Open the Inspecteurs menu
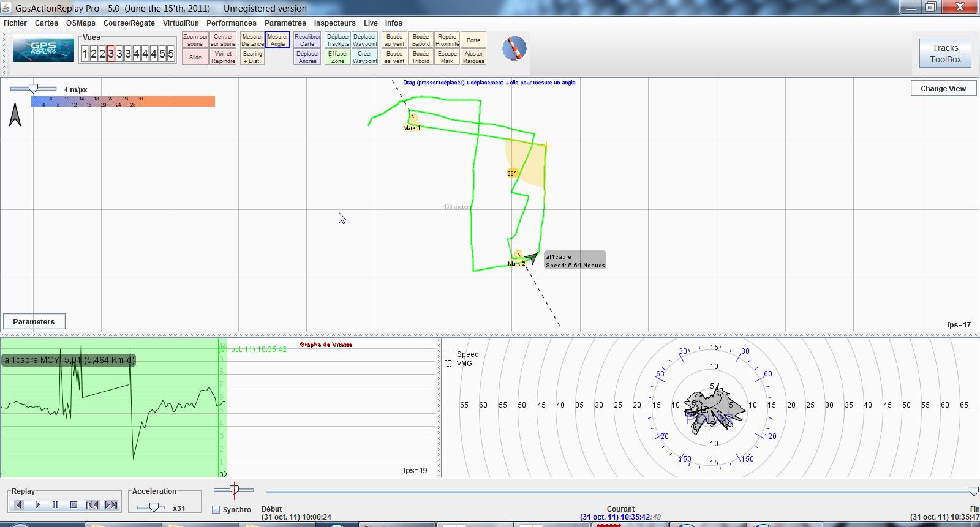Image resolution: width=980 pixels, height=527 pixels. [335, 23]
